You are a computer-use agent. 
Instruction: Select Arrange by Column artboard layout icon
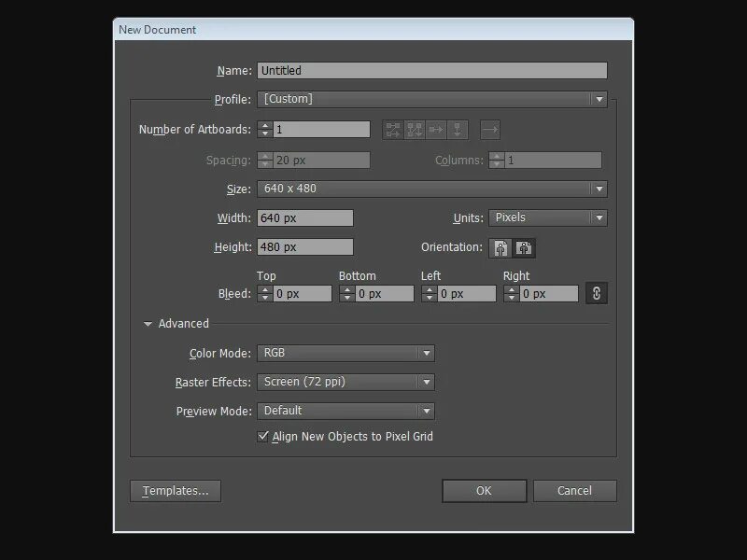[x=458, y=130]
